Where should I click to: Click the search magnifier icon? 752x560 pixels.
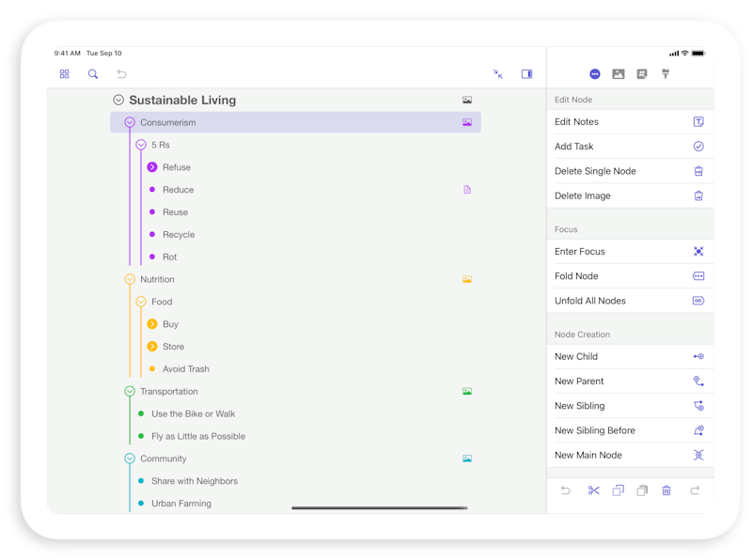pos(93,74)
